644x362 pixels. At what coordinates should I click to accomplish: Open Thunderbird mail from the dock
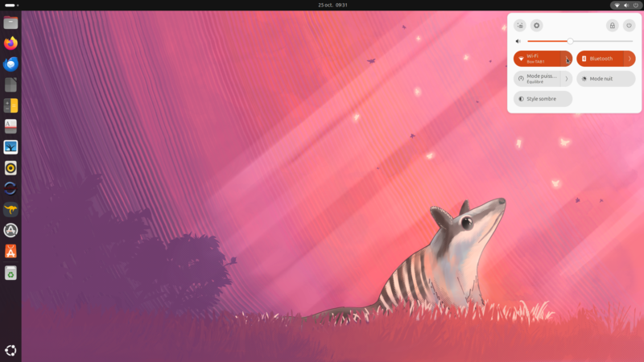click(10, 64)
